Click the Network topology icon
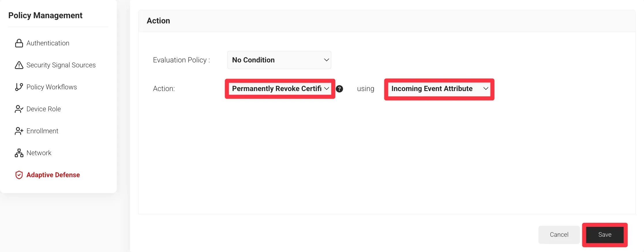Viewport: 644px width, 252px height. (19, 153)
